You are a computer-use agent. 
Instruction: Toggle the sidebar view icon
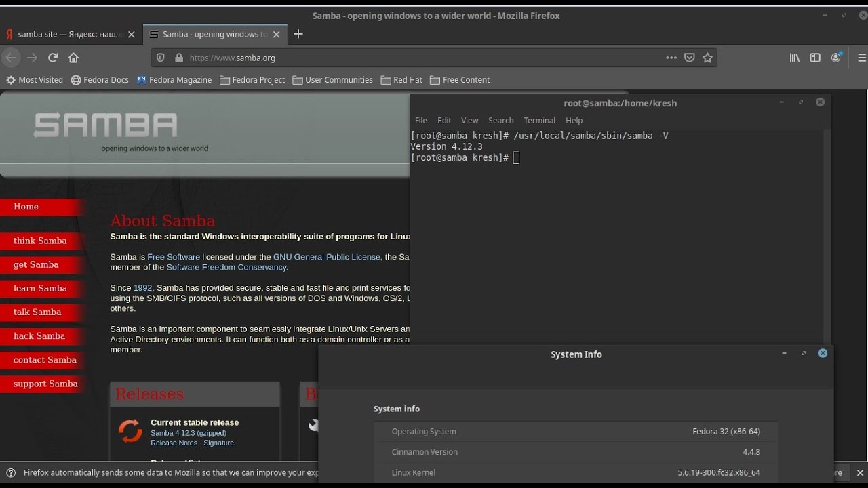pos(815,58)
